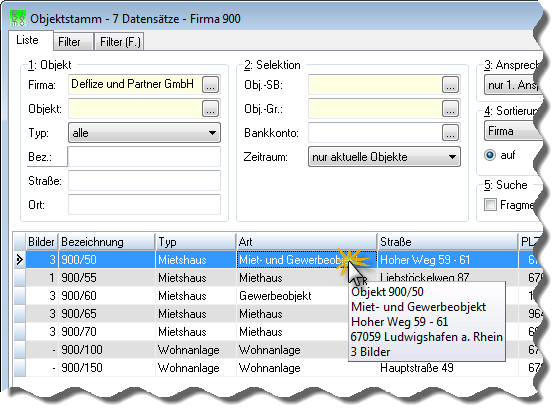The width and height of the screenshot is (560, 414).
Task: Click Wohnanlage Typ cell of row 900/100
Action: click(196, 350)
